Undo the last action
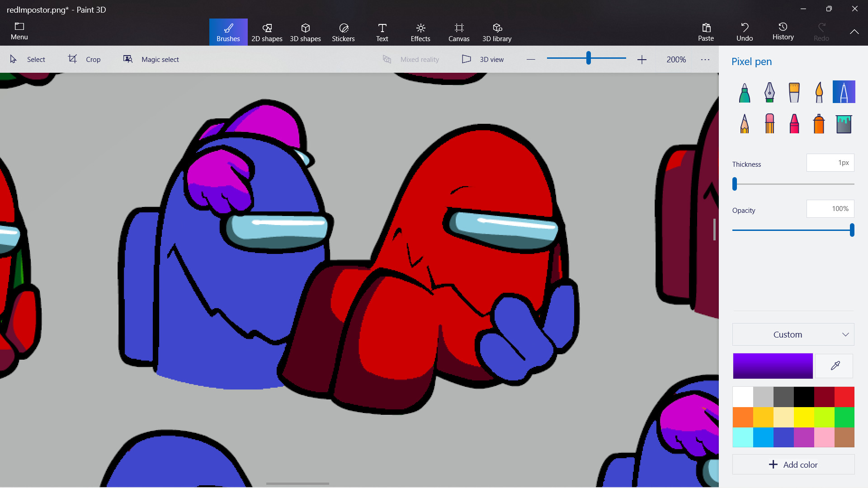This screenshot has height=488, width=868. 744,32
